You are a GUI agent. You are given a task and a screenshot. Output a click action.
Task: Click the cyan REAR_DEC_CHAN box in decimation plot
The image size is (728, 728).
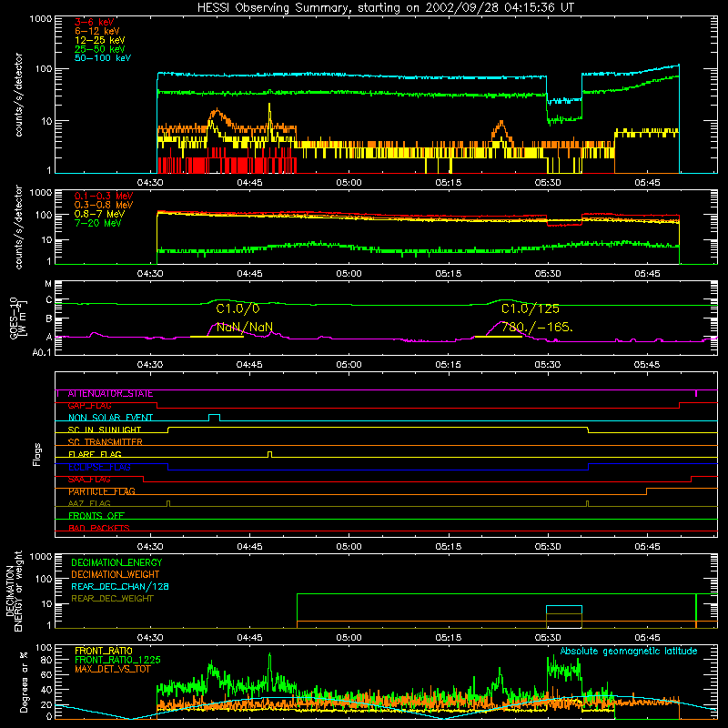[564, 610]
